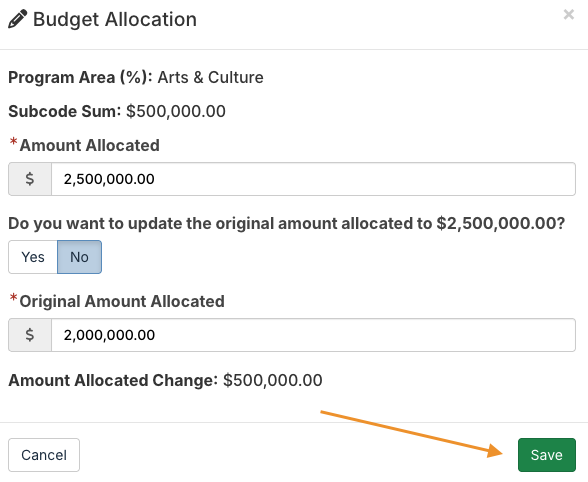Click the update original amount question text
588x482 pixels.
tap(286, 224)
